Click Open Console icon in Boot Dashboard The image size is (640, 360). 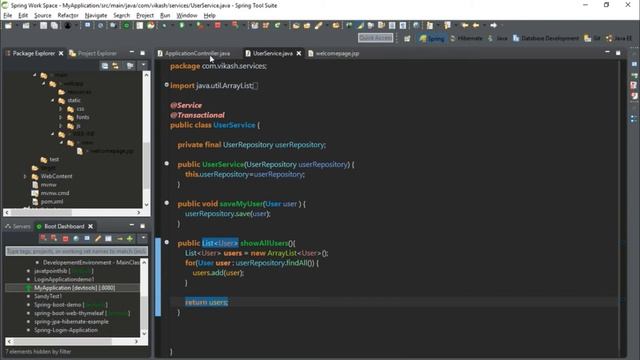tap(87, 238)
